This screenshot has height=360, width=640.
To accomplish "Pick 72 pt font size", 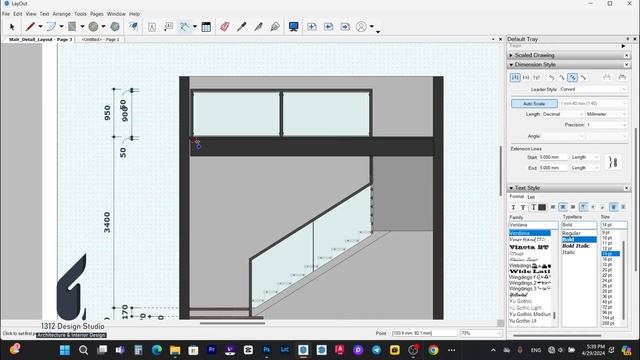I will click(x=607, y=307).
